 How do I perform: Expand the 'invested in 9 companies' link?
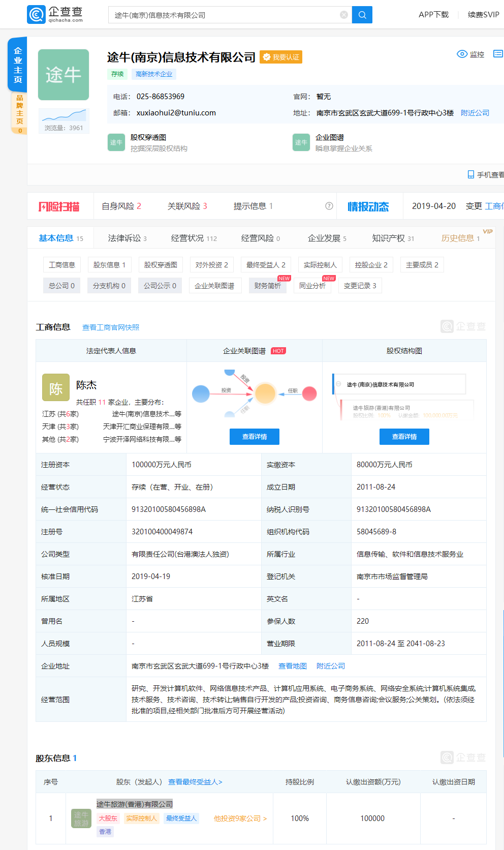click(x=240, y=818)
